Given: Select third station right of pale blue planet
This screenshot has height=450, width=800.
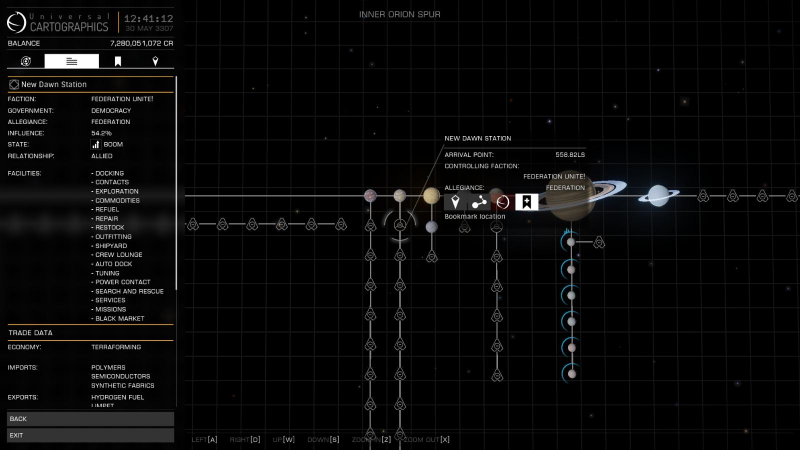Looking at the screenshot, I should 762,195.
